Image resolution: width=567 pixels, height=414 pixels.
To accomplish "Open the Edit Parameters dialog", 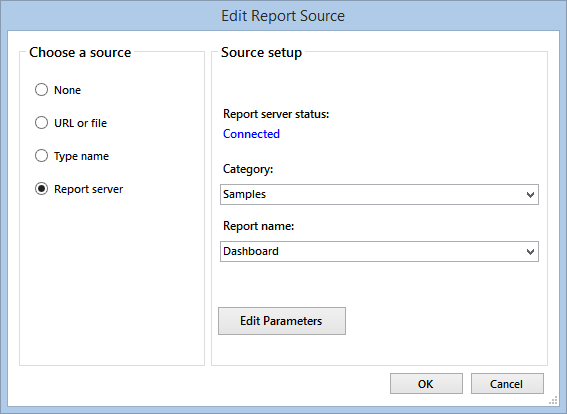I will click(x=282, y=321).
